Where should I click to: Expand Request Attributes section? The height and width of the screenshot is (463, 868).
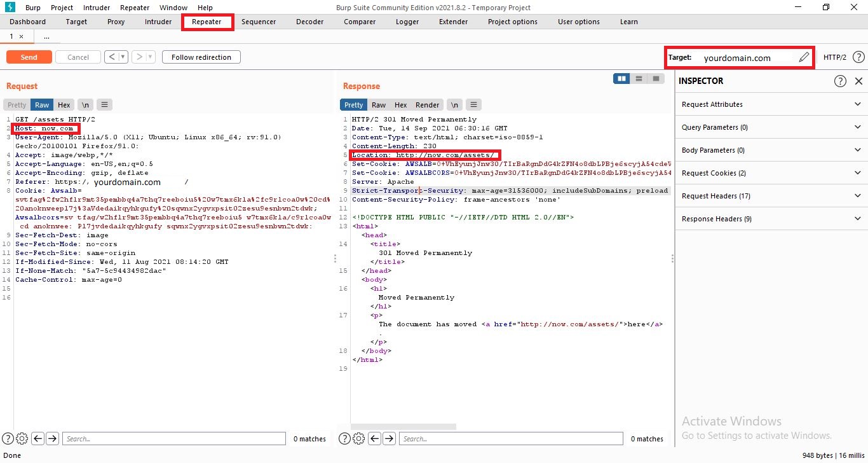tap(771, 104)
